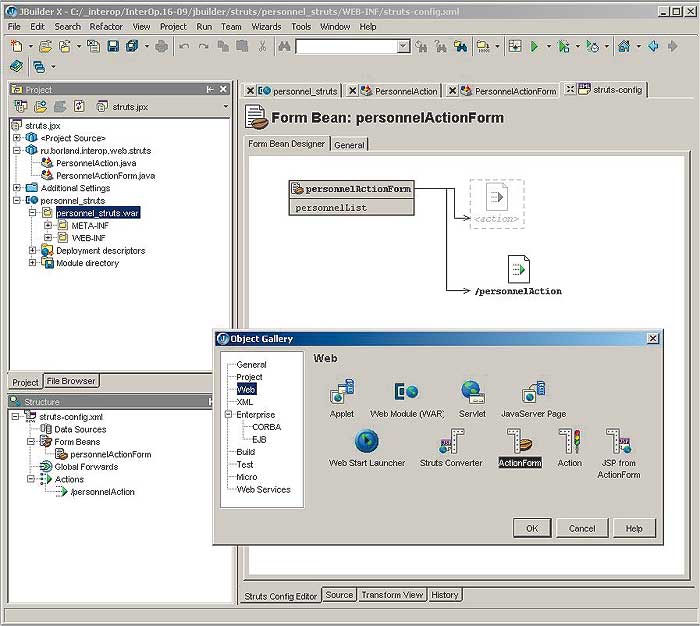Viewport: 700px width, 626px height.
Task: Switch to the Transform View tab
Action: pos(392,595)
